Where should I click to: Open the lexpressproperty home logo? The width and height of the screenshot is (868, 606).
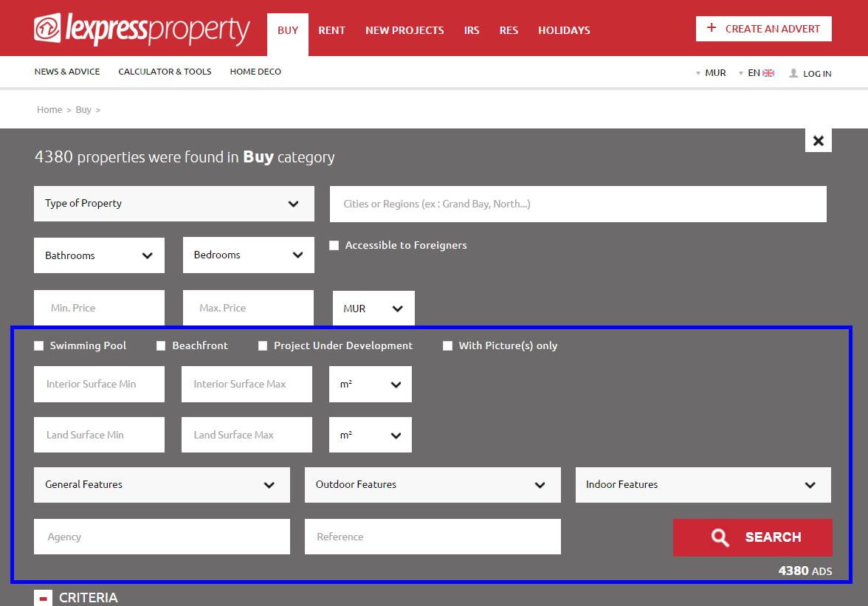[142, 29]
